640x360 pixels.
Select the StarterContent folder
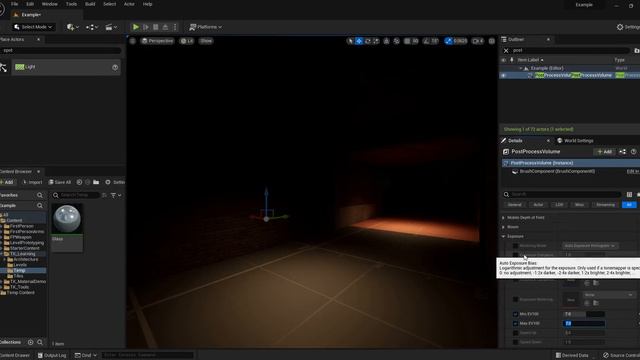pos(24,248)
